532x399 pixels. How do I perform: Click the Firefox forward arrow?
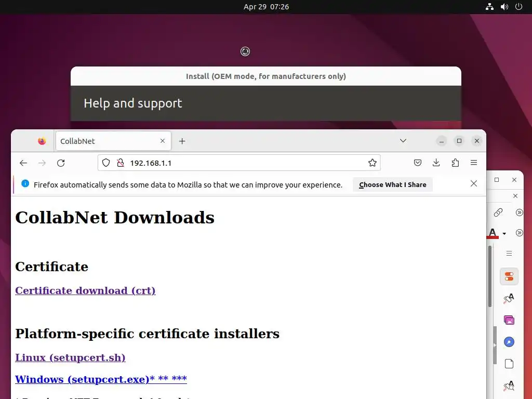42,163
